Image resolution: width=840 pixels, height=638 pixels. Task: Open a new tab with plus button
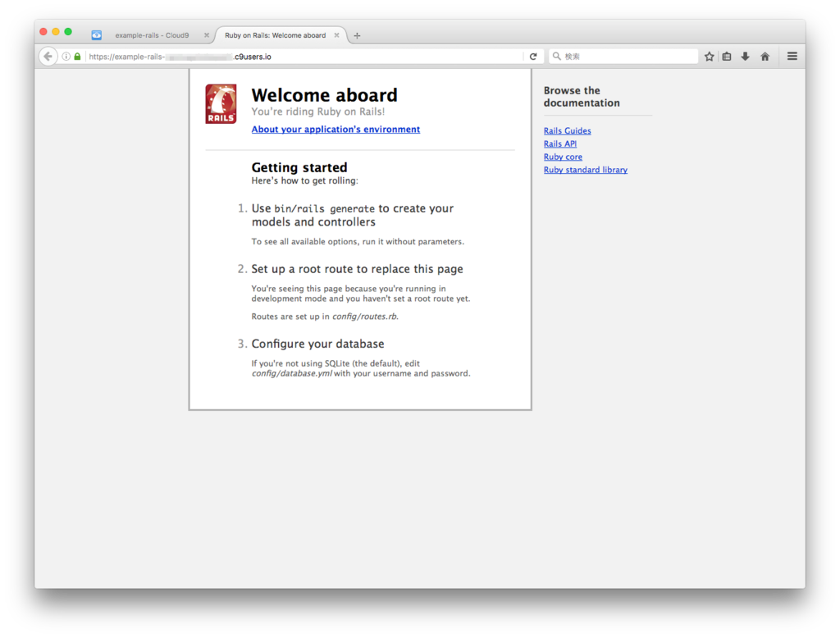tap(357, 35)
